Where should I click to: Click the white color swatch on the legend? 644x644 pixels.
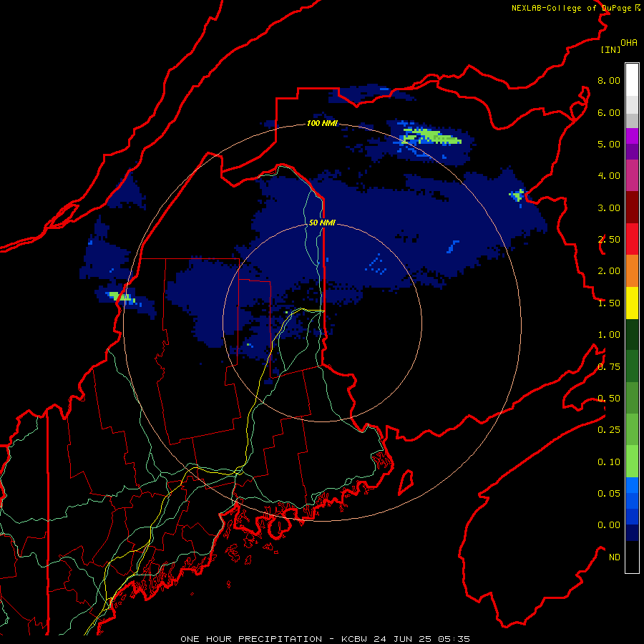(x=632, y=80)
